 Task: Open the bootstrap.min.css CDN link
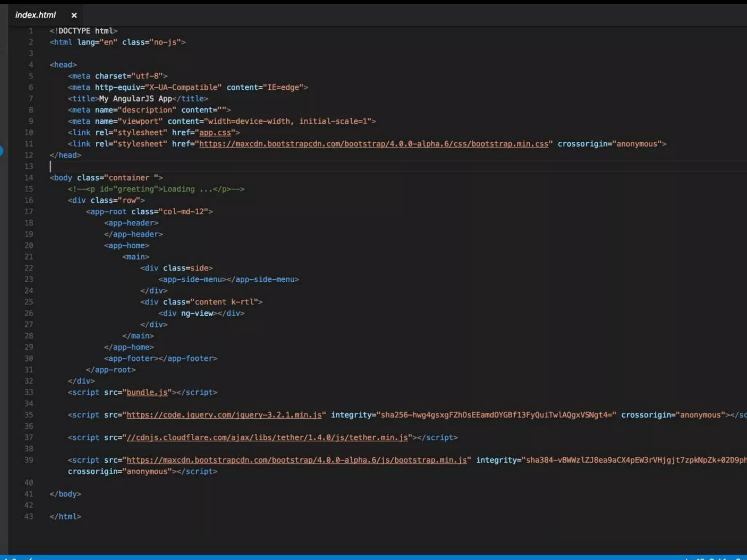373,144
